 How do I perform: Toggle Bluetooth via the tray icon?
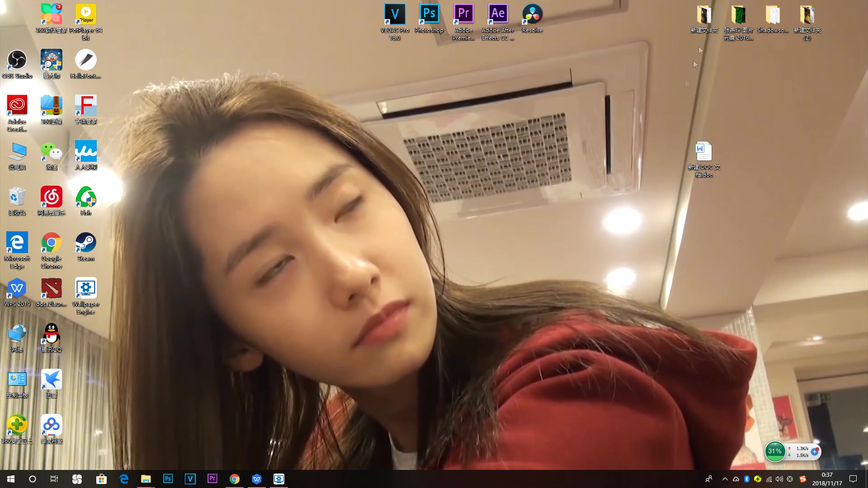click(x=747, y=479)
